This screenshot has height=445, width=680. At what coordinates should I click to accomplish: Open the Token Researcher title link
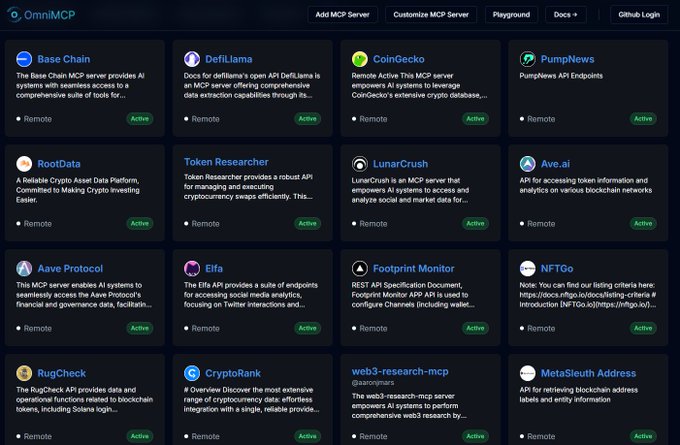(226, 162)
